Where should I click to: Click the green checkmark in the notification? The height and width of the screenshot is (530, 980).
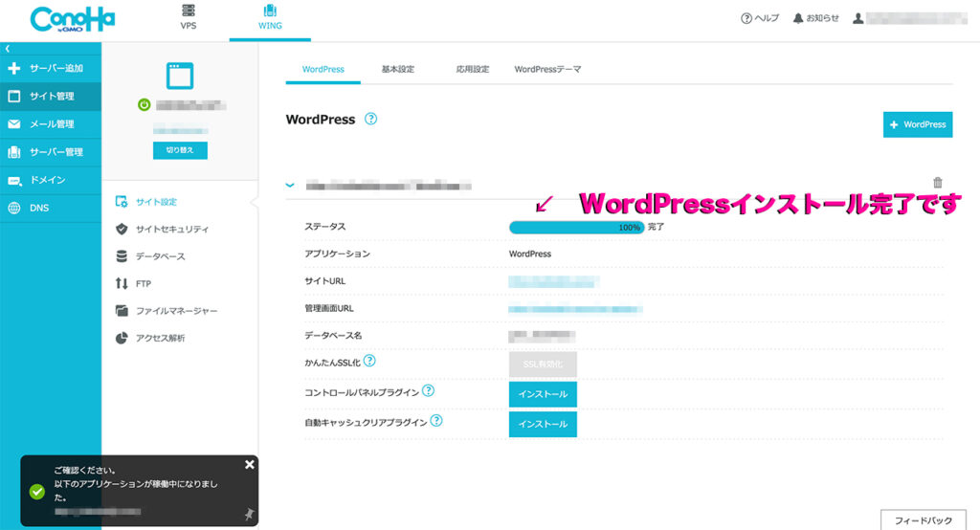(x=37, y=491)
